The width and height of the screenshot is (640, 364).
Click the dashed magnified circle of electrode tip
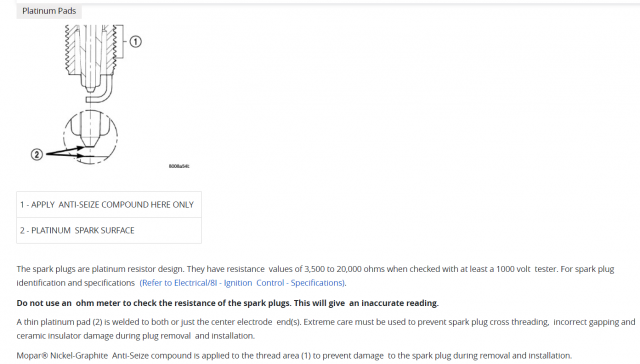tap(91, 137)
